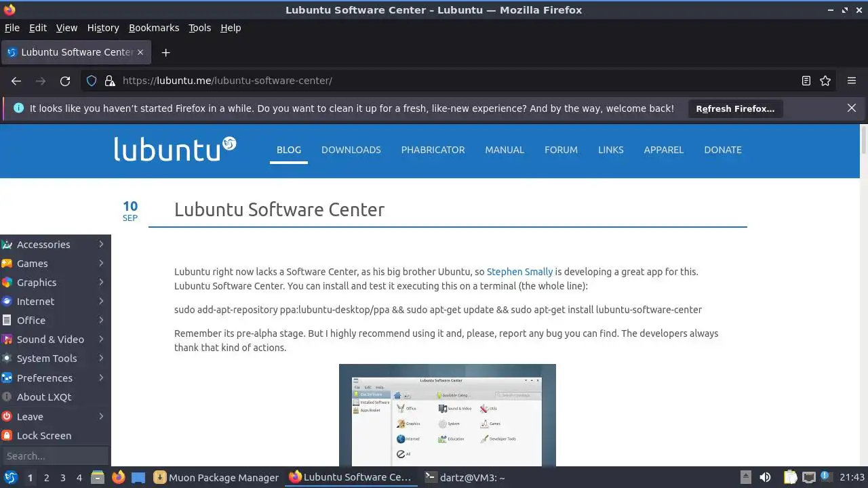
Task: Expand the Accessories menu category
Action: 54,245
